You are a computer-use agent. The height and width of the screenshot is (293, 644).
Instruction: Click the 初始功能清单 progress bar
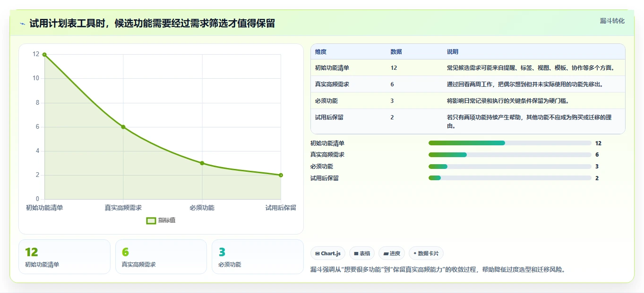coord(510,143)
